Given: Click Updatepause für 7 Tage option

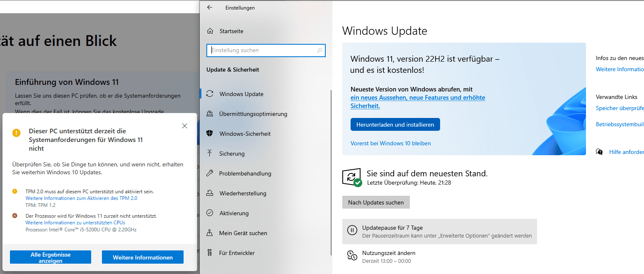Looking at the screenshot, I should [x=440, y=231].
